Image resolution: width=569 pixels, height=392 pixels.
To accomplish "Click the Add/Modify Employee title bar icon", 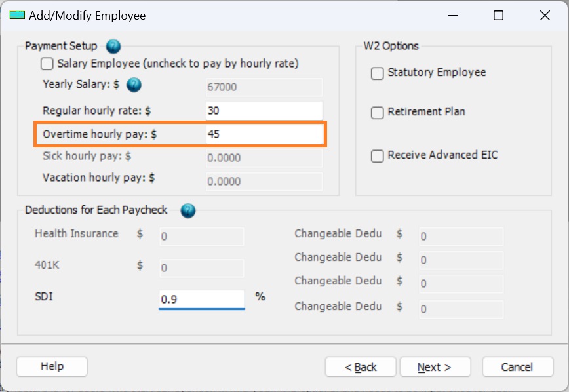I will pos(18,14).
